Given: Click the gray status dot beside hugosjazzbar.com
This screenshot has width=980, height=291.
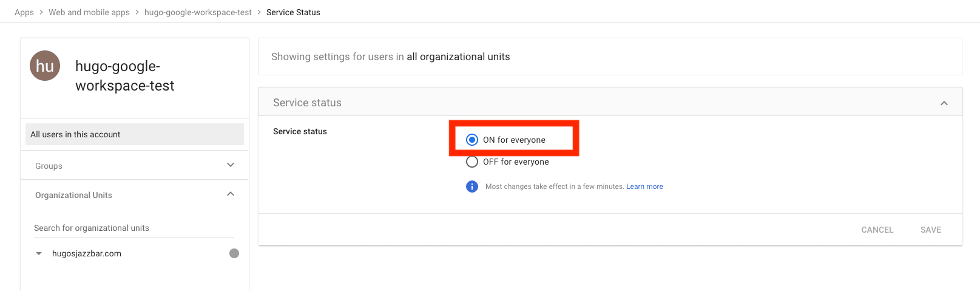Looking at the screenshot, I should pos(234,253).
